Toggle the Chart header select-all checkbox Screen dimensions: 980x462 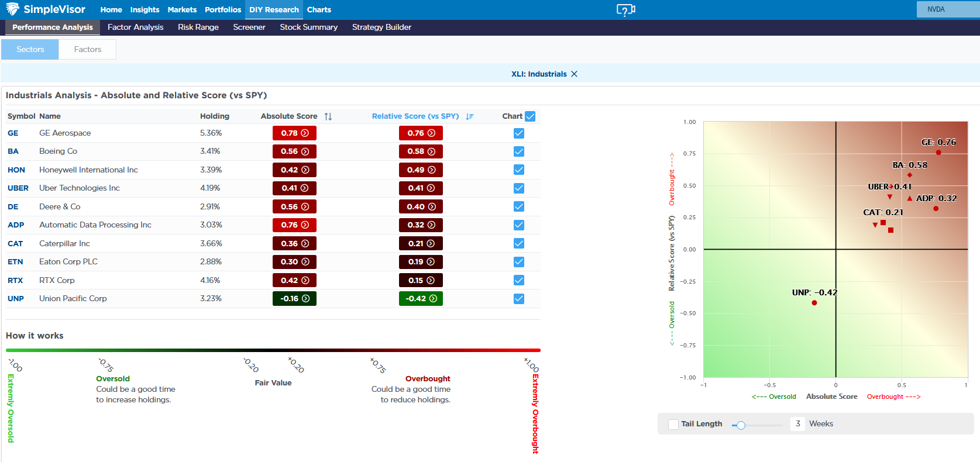tap(530, 116)
